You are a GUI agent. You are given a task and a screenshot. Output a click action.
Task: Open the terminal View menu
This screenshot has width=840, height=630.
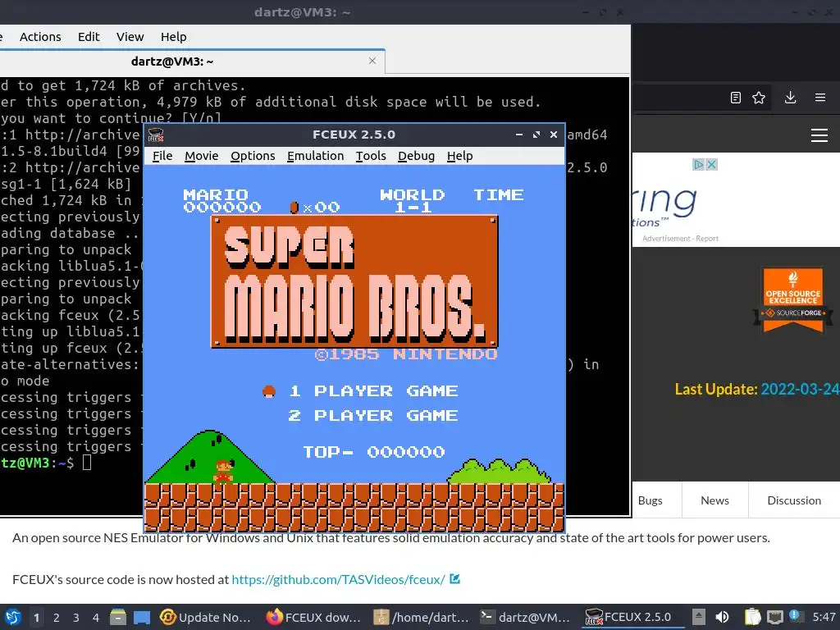coord(130,37)
